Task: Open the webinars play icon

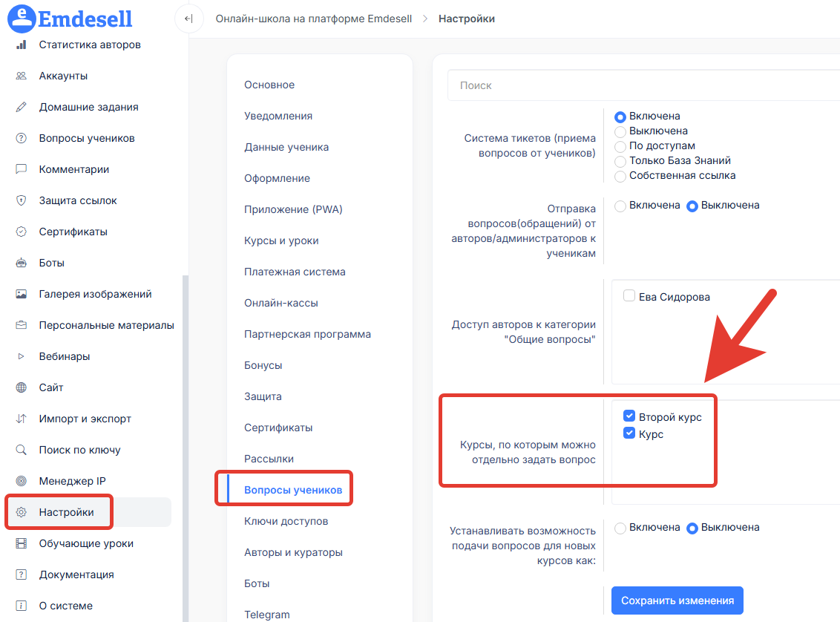Action: tap(22, 356)
